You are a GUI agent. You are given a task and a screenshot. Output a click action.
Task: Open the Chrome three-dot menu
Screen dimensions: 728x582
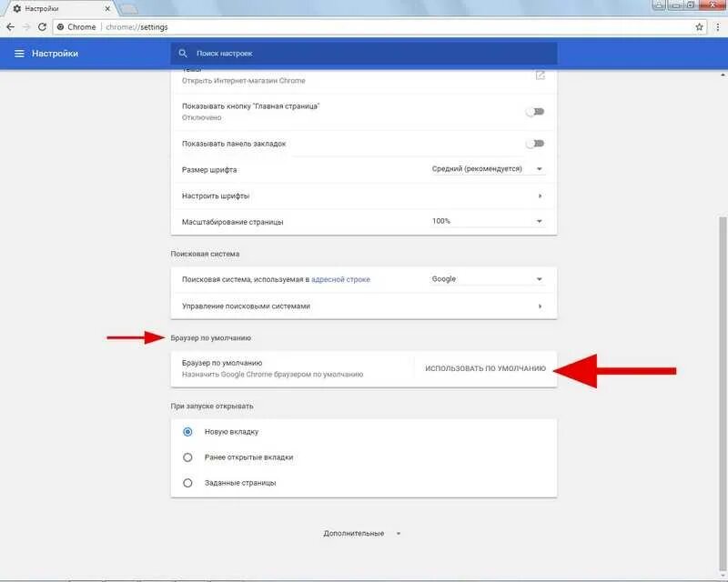(718, 27)
